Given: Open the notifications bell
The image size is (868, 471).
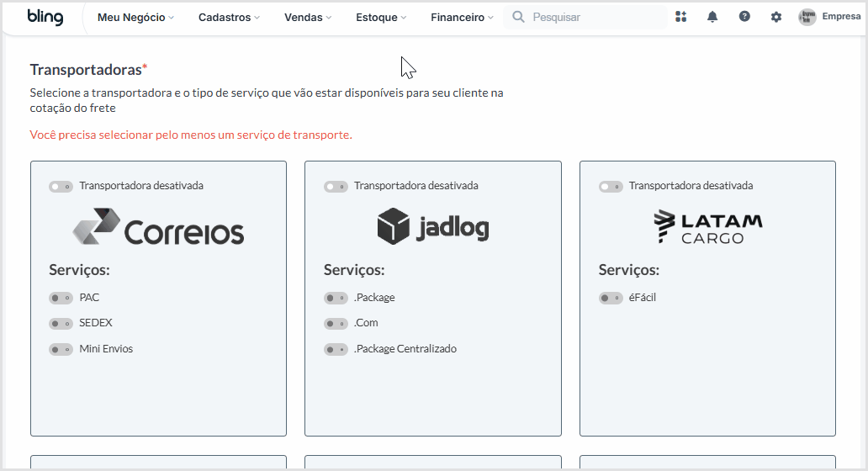Looking at the screenshot, I should click(712, 17).
